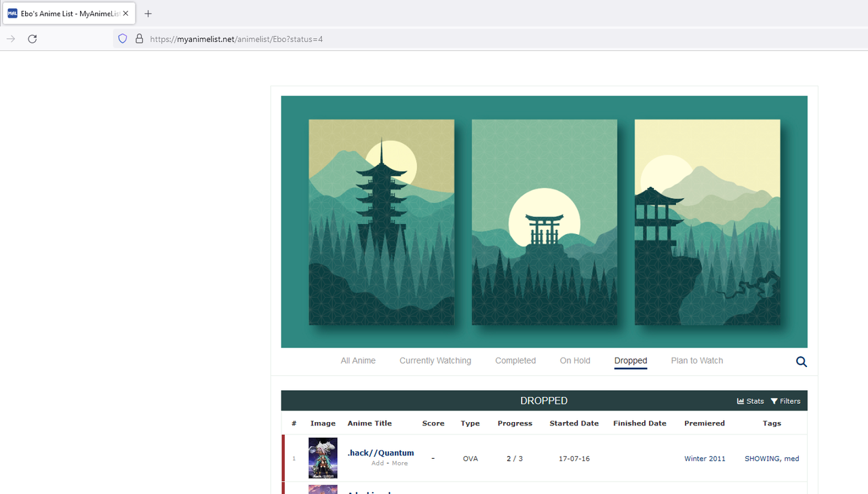The image size is (868, 494).
Task: Click the Winter 2011 premiered link
Action: click(x=705, y=459)
